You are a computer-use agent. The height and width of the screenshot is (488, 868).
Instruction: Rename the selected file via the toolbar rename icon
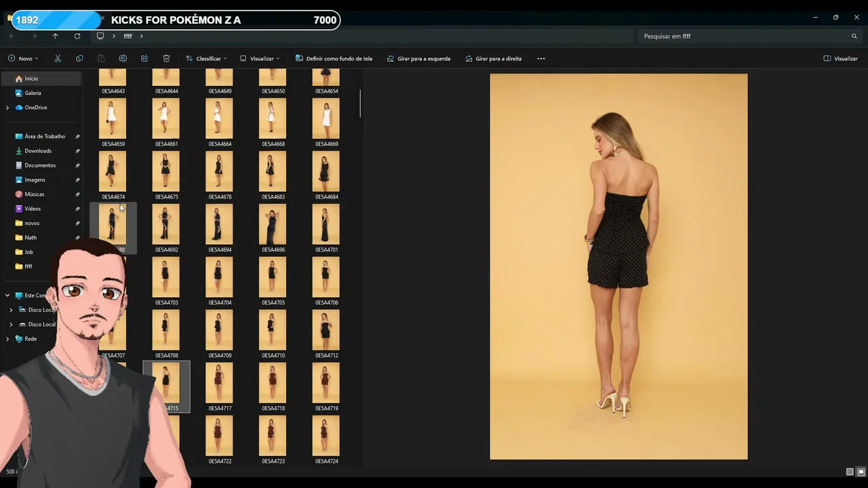pyautogui.click(x=123, y=58)
